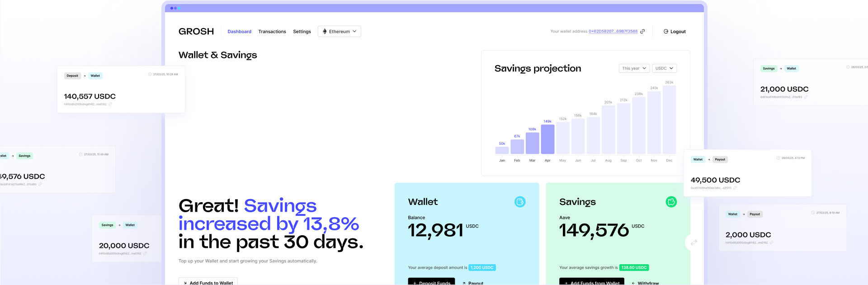Click the link icon under 20,000 USDC
This screenshot has height=285, width=868.
click(145, 254)
